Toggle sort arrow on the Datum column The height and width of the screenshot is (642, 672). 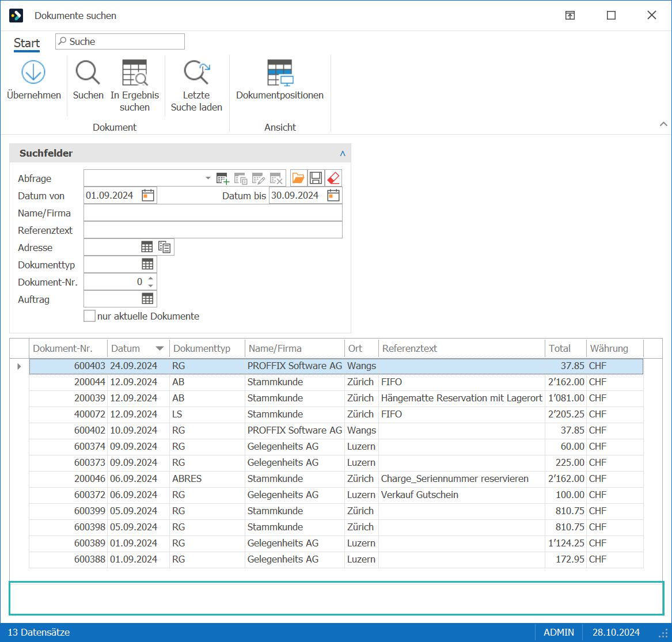coord(160,348)
